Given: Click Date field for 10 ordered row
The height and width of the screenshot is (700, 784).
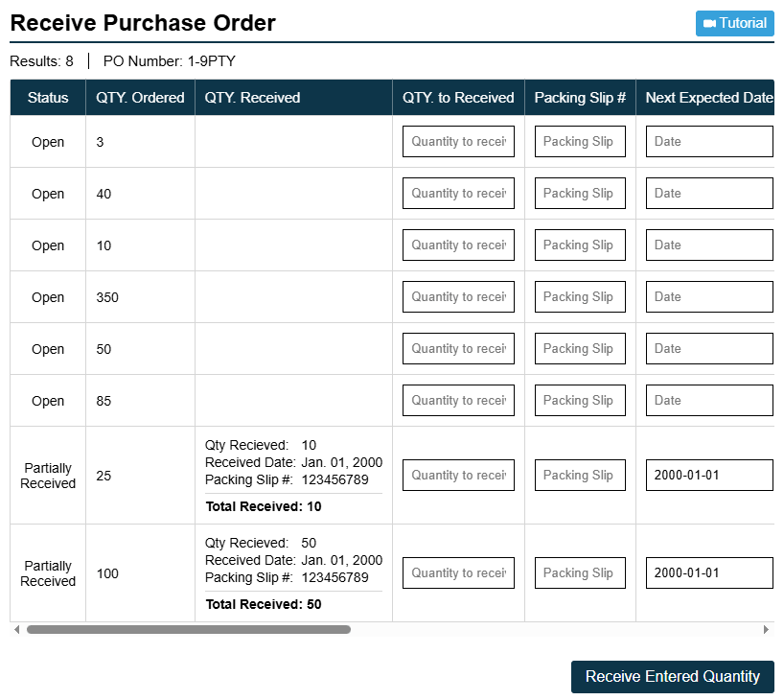Looking at the screenshot, I should 709,245.
